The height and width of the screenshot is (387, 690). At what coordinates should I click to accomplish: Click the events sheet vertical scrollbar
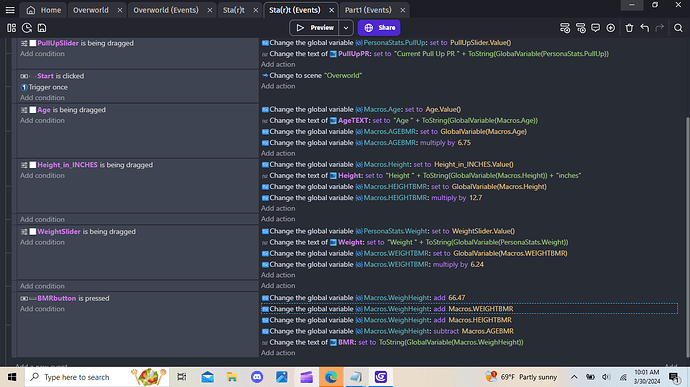tap(687, 238)
